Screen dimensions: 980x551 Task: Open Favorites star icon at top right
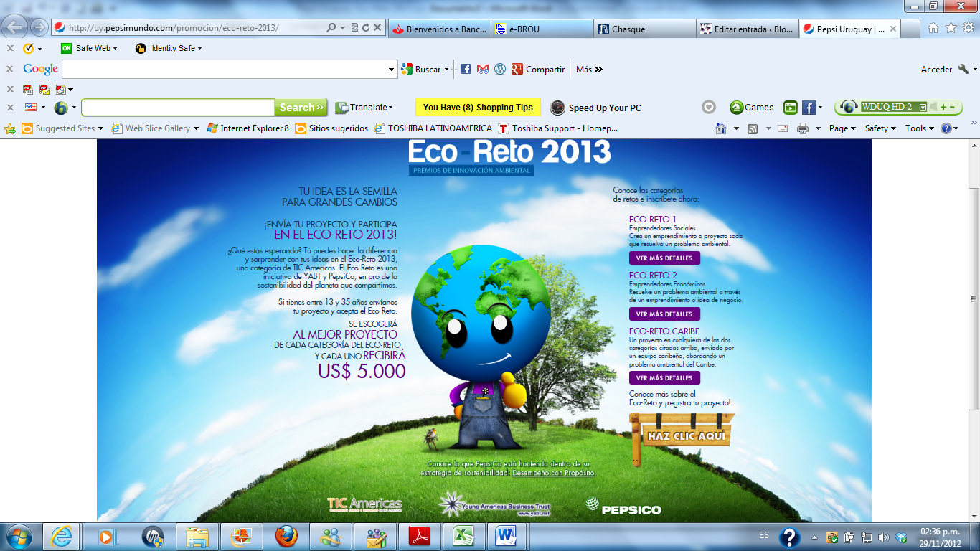(x=951, y=28)
